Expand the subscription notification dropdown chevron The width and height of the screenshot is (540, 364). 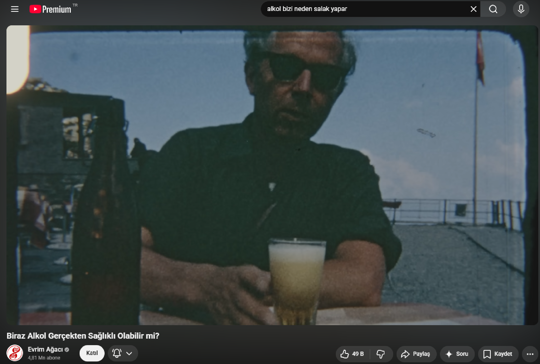click(x=129, y=353)
